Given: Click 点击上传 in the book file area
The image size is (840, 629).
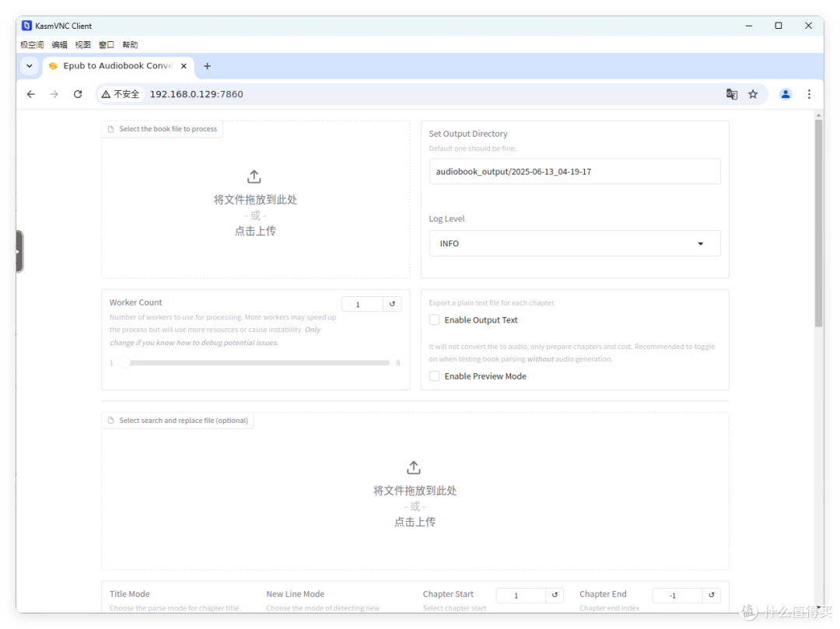Looking at the screenshot, I should [255, 231].
